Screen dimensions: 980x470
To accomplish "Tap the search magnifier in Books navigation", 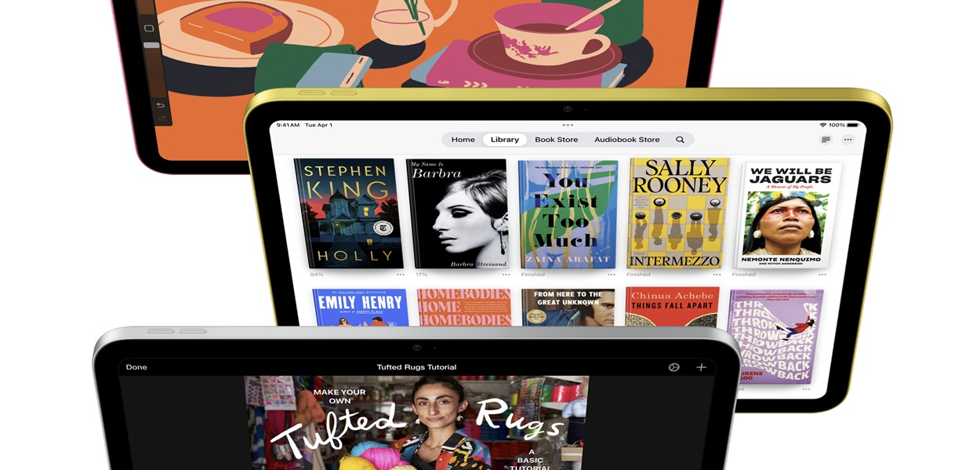I will pyautogui.click(x=680, y=140).
